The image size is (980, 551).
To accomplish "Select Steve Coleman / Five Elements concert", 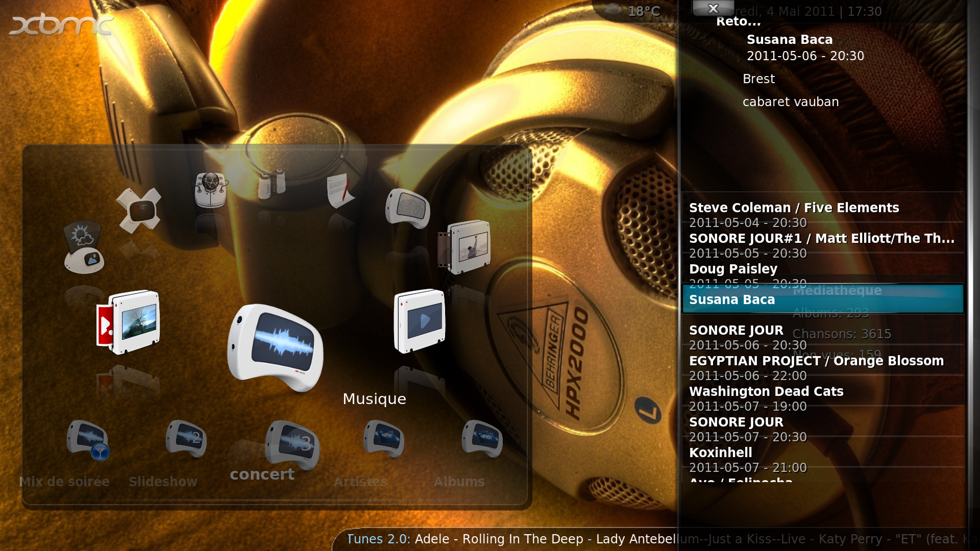I will click(823, 215).
